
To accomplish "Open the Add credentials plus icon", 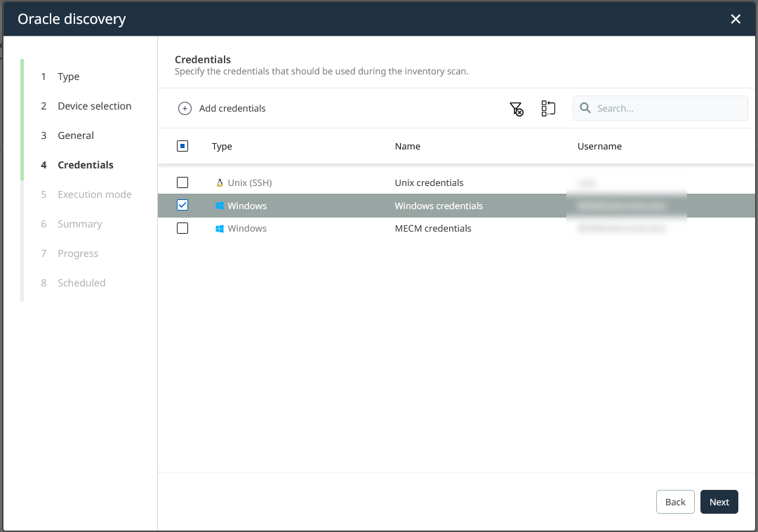I will click(185, 108).
